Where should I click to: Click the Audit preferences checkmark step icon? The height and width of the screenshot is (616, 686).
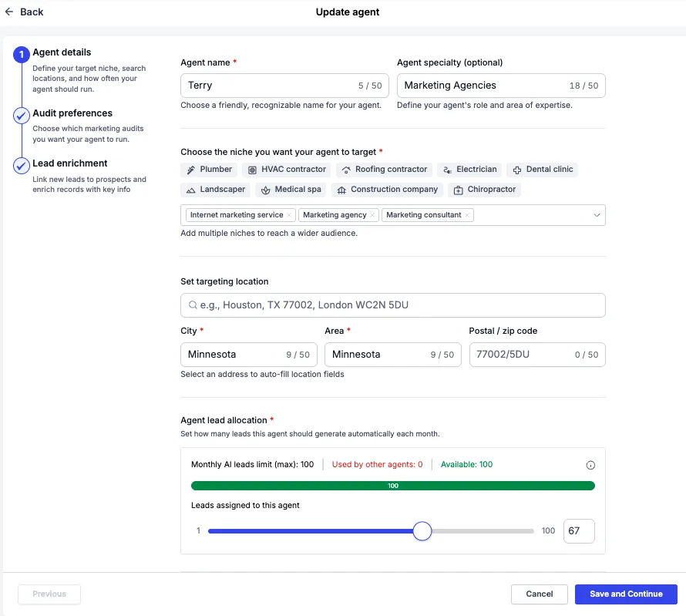[x=22, y=116]
